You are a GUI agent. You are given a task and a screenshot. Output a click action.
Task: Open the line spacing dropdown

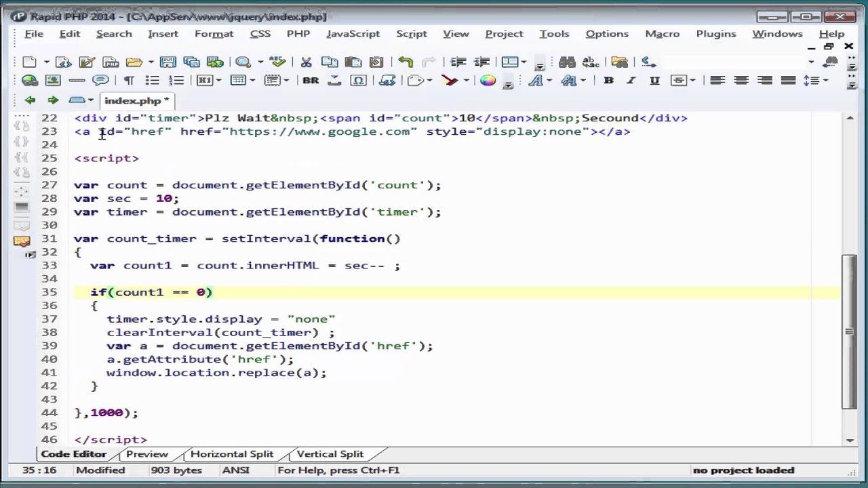(x=825, y=81)
